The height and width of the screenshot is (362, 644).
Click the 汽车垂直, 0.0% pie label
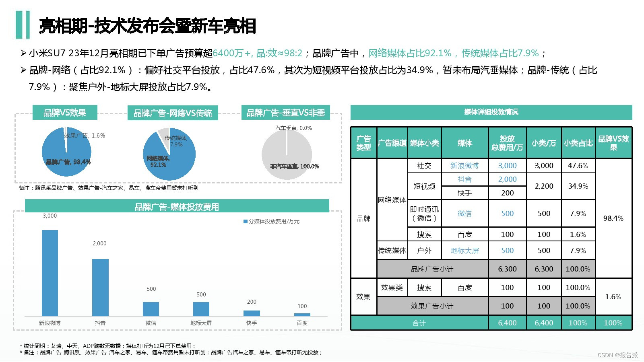pos(293,128)
